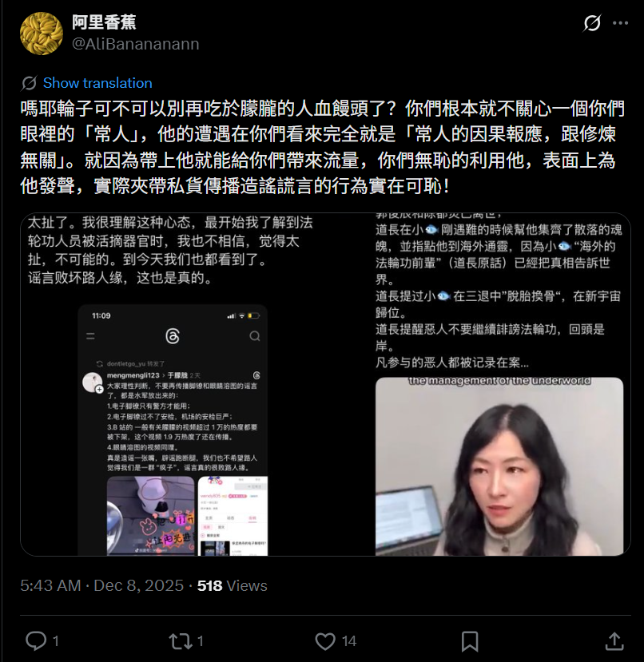Share the post via upload icon
Screen dimensions: 644x662
click(x=614, y=641)
